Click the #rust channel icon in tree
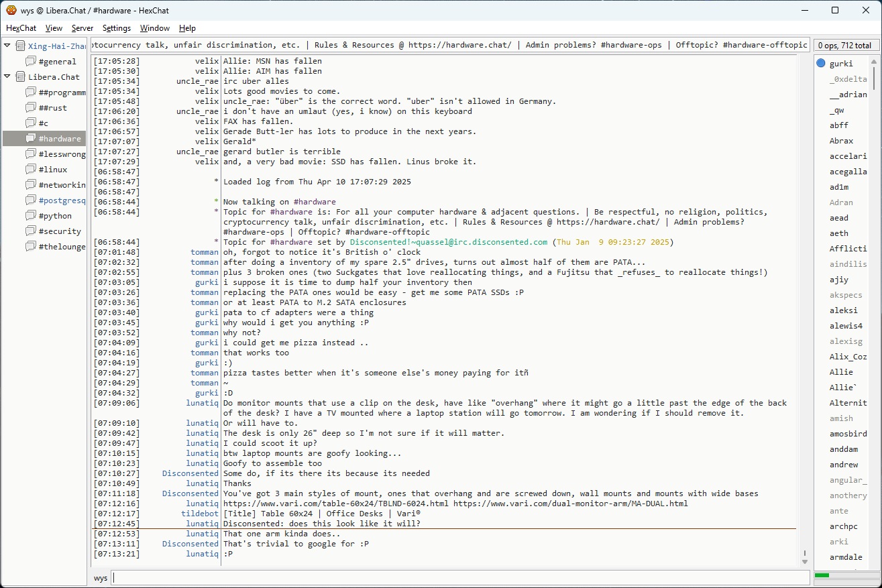This screenshot has height=588, width=882. (31, 107)
